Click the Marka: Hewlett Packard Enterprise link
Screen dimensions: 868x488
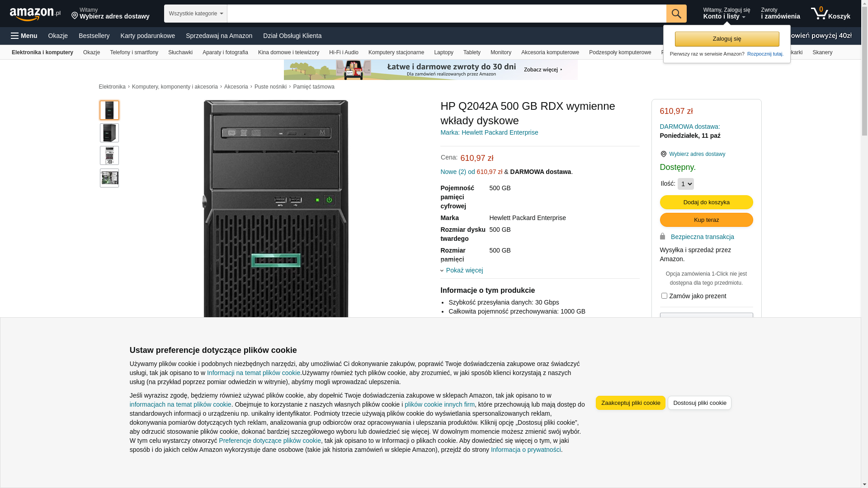coord(489,132)
